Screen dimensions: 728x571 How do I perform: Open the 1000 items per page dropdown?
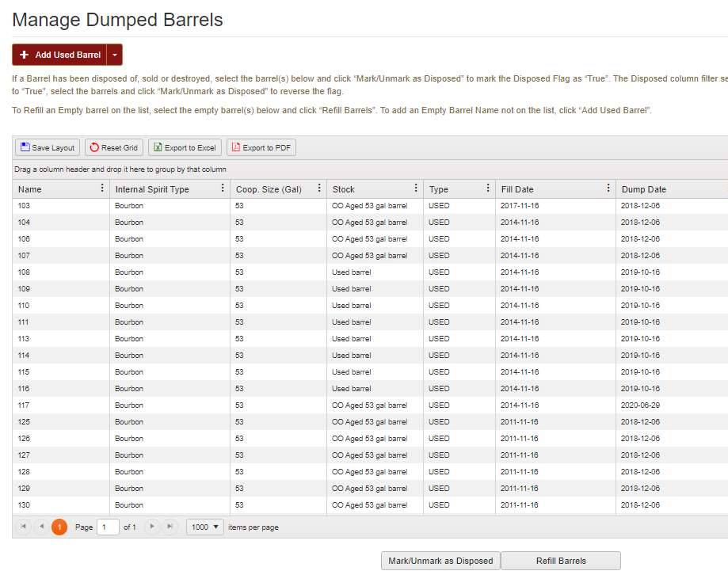click(x=205, y=527)
